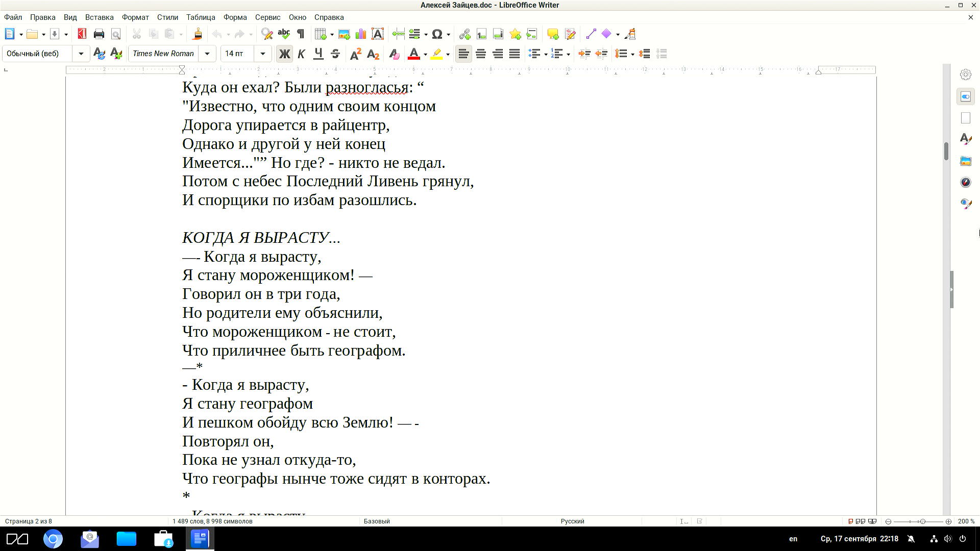Open Navigator from the sidebar
Image resolution: width=980 pixels, height=551 pixels.
[x=965, y=182]
